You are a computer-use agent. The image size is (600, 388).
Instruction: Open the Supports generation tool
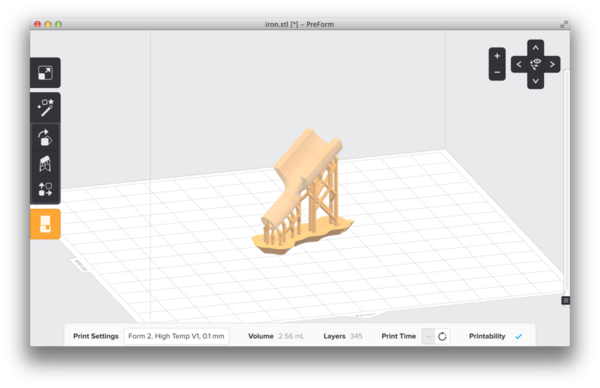click(45, 163)
